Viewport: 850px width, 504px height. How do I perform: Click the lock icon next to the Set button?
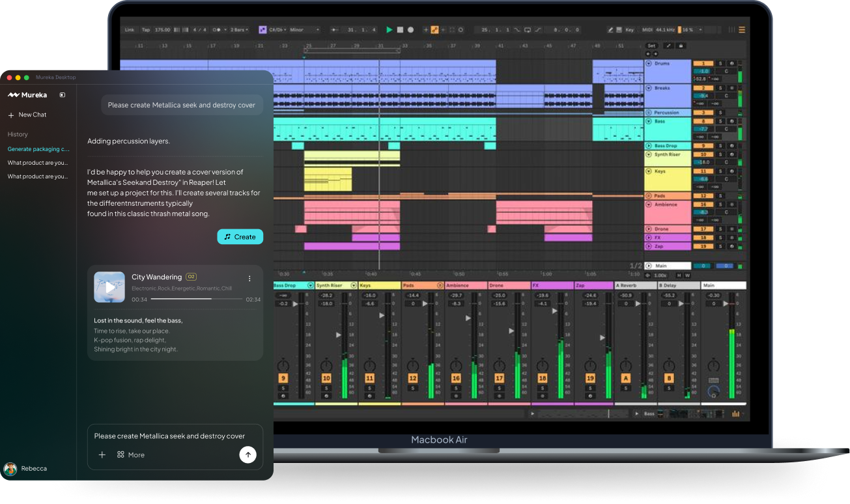pyautogui.click(x=681, y=46)
